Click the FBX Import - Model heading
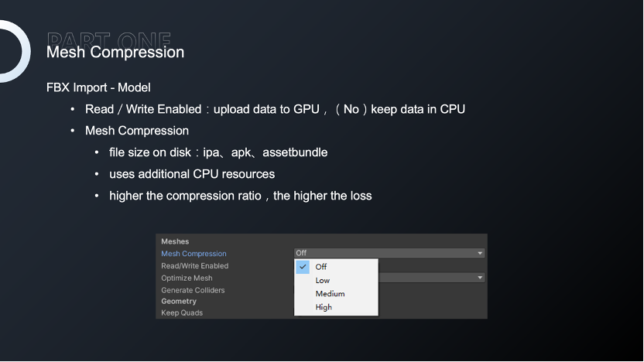 coord(98,87)
